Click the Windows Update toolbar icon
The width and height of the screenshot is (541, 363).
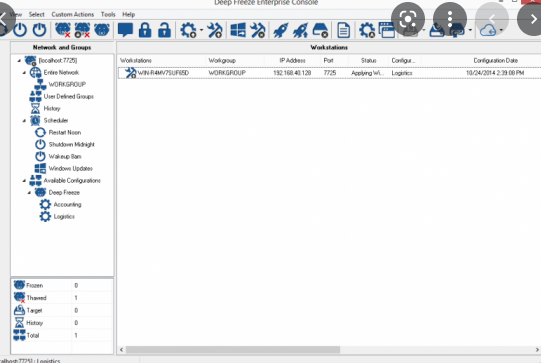click(238, 30)
